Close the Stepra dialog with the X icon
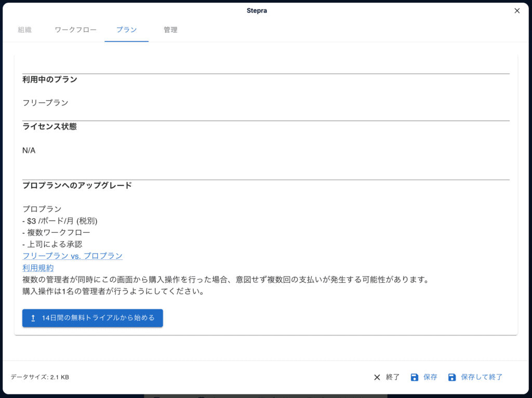 point(517,11)
